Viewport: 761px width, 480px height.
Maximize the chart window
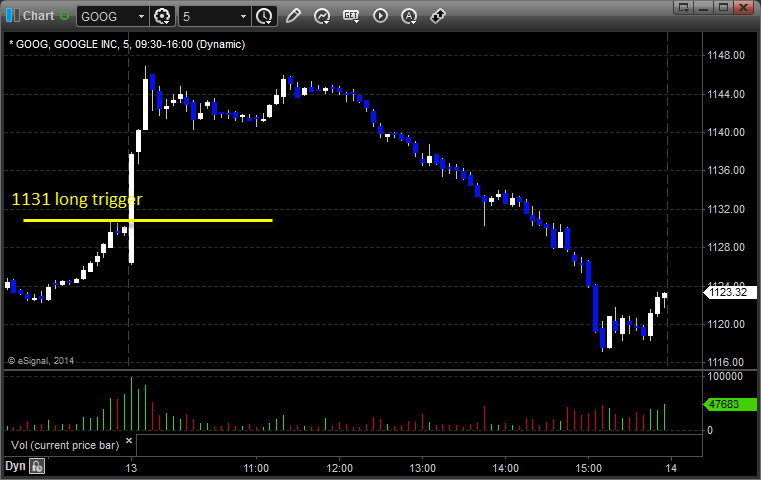click(x=723, y=7)
